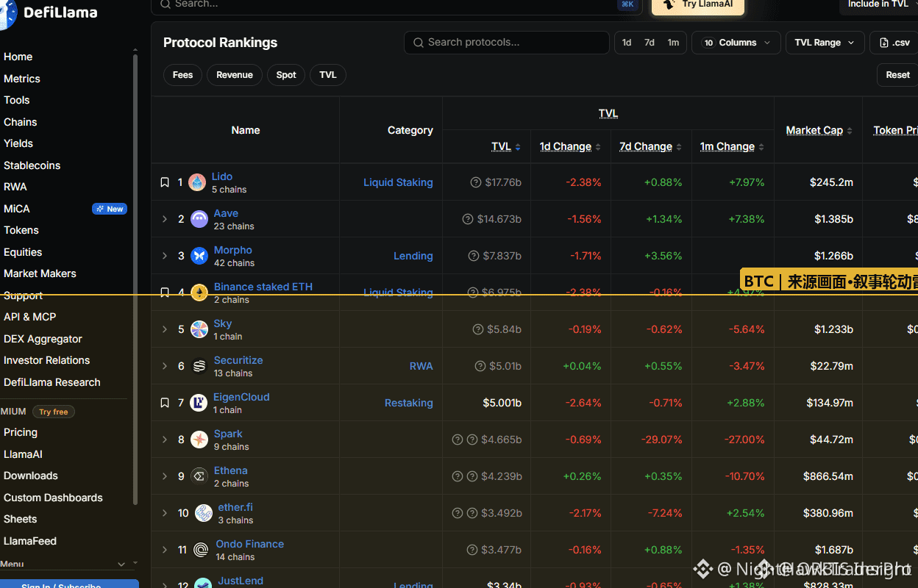The height and width of the screenshot is (588, 918).
Task: Sort by 1m Change column arrows
Action: coord(761,147)
